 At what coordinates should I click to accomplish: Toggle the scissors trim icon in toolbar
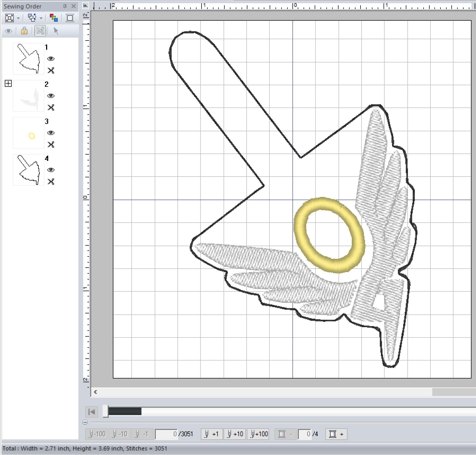click(x=40, y=31)
